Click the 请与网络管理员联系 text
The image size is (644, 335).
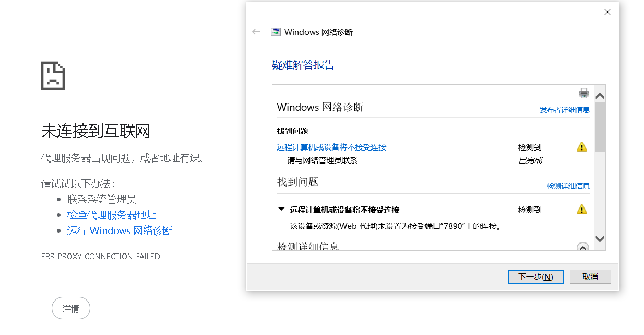pyautogui.click(x=323, y=160)
